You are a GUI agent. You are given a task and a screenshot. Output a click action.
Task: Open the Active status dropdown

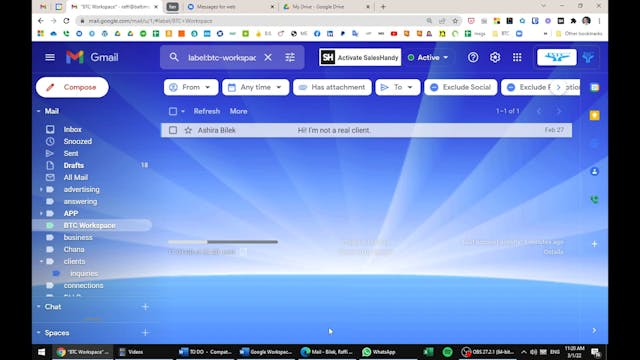pyautogui.click(x=429, y=58)
